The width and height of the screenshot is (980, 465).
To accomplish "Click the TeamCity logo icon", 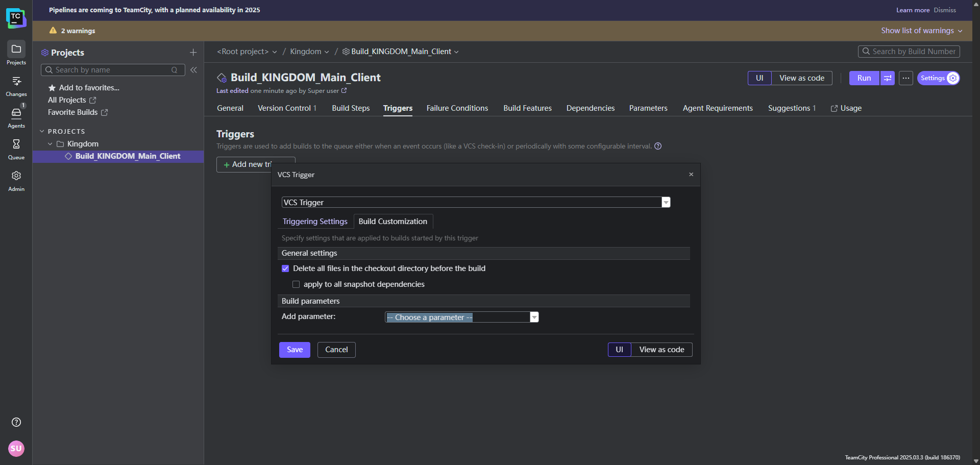I will pos(16,18).
